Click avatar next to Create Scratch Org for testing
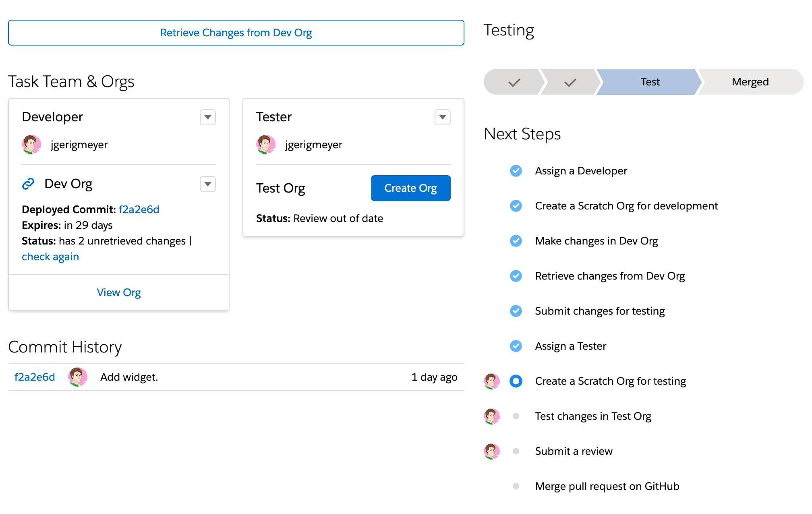This screenshot has width=812, height=514. pyautogui.click(x=492, y=381)
